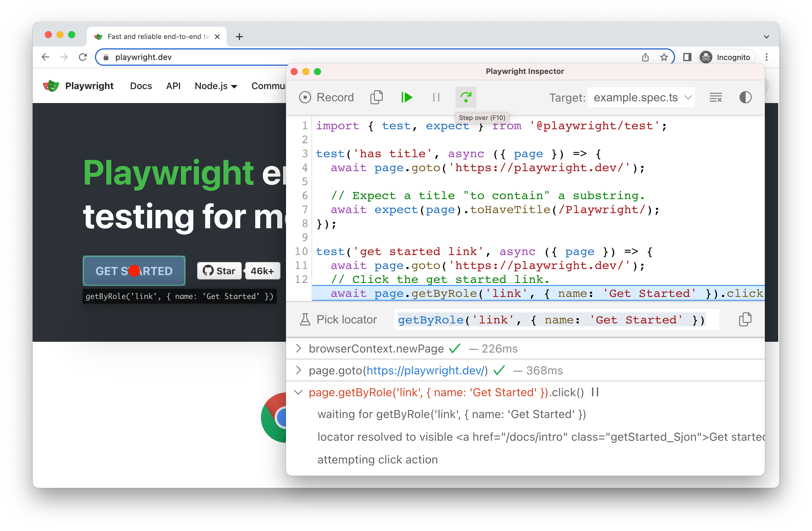
Task: Close the 'Fast and reliable end-to-end' tab
Action: click(x=217, y=36)
